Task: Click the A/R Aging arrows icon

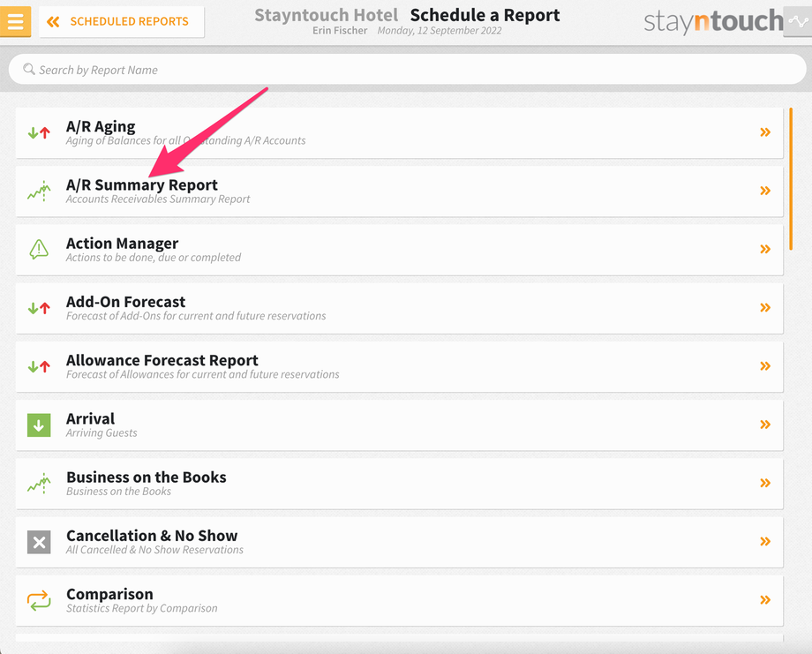Action: tap(39, 133)
